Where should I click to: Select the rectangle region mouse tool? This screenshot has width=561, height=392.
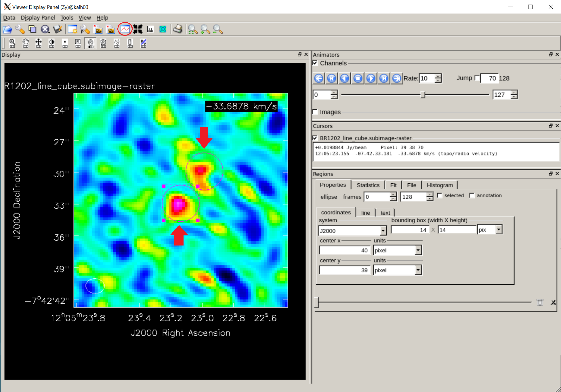(x=78, y=43)
